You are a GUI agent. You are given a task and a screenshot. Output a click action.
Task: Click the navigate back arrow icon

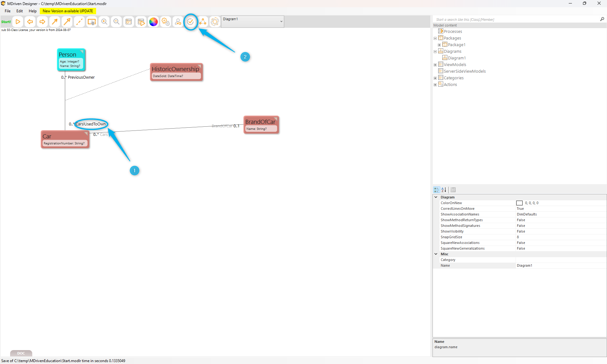pos(30,22)
